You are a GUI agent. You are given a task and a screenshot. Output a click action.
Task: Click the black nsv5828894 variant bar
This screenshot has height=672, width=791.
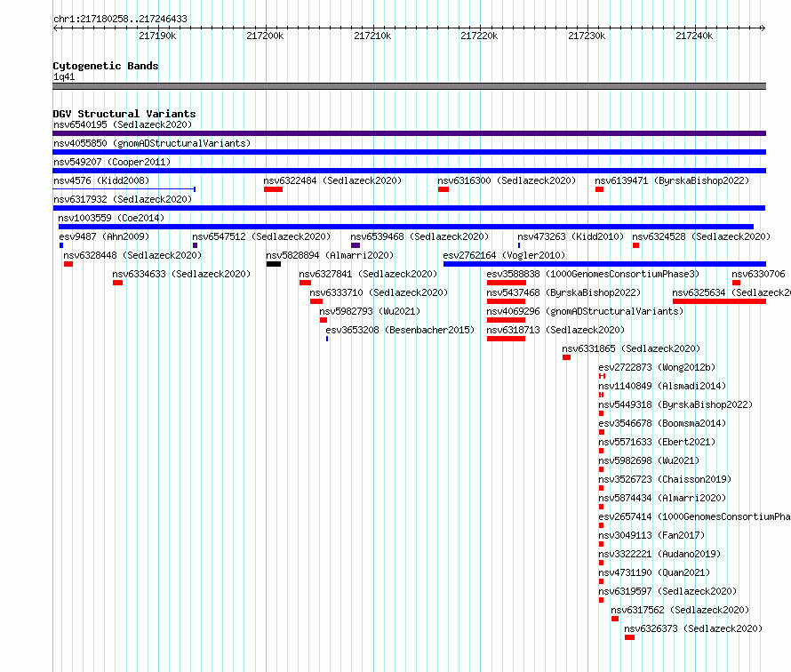click(x=274, y=264)
